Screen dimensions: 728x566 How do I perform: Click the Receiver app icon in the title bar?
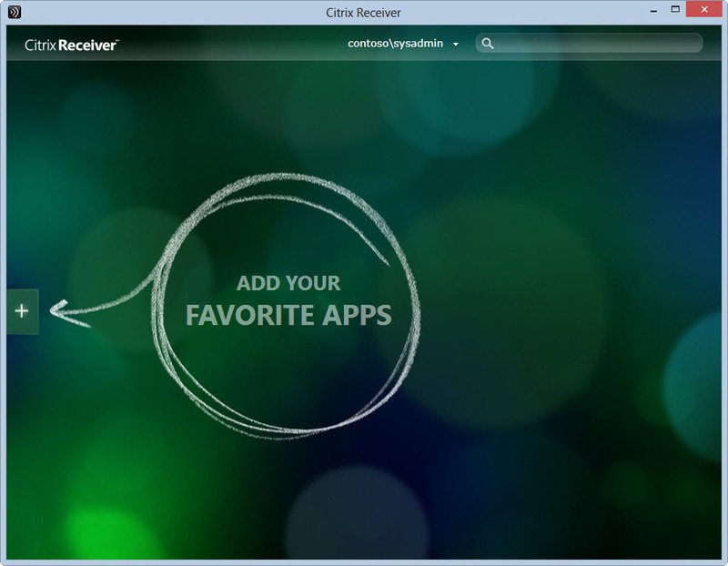tap(13, 12)
